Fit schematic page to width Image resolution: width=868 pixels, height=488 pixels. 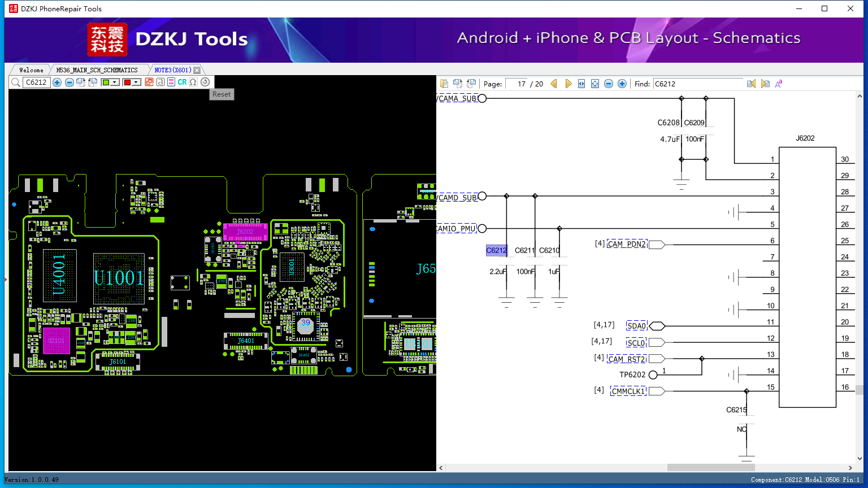(x=581, y=84)
